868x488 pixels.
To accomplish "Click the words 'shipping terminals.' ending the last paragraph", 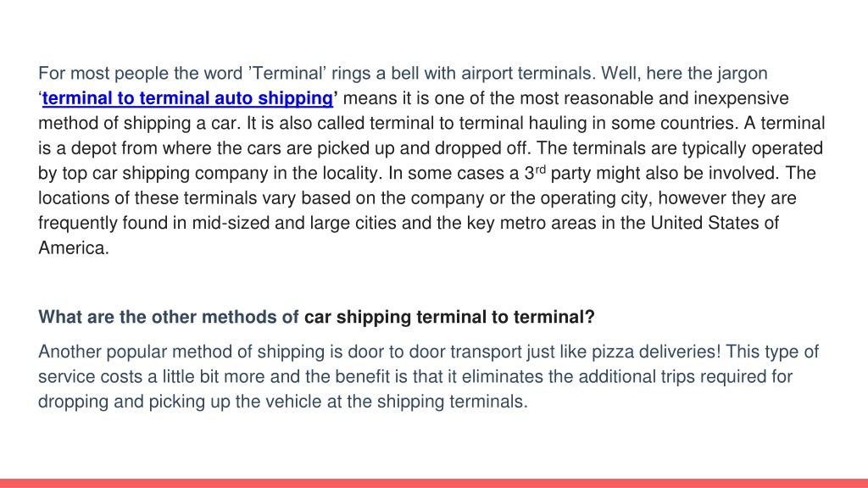I will click(453, 402).
